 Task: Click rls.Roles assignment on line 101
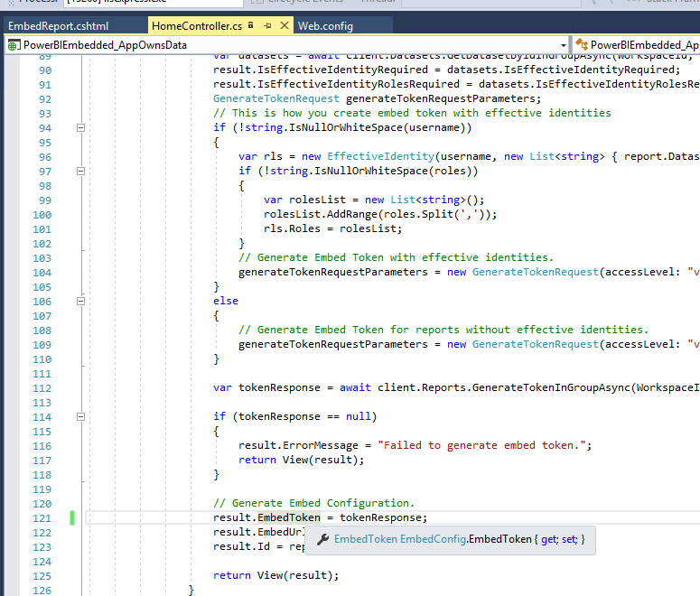332,228
